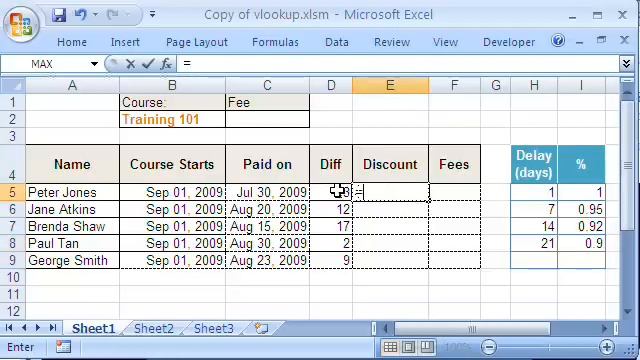Viewport: 640px width, 360px height.
Task: Click the horizontal scrollbar thumb
Action: coord(472,328)
